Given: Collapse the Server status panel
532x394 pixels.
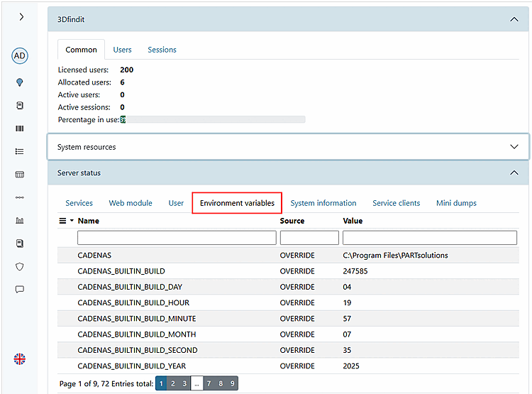Looking at the screenshot, I should coord(514,173).
